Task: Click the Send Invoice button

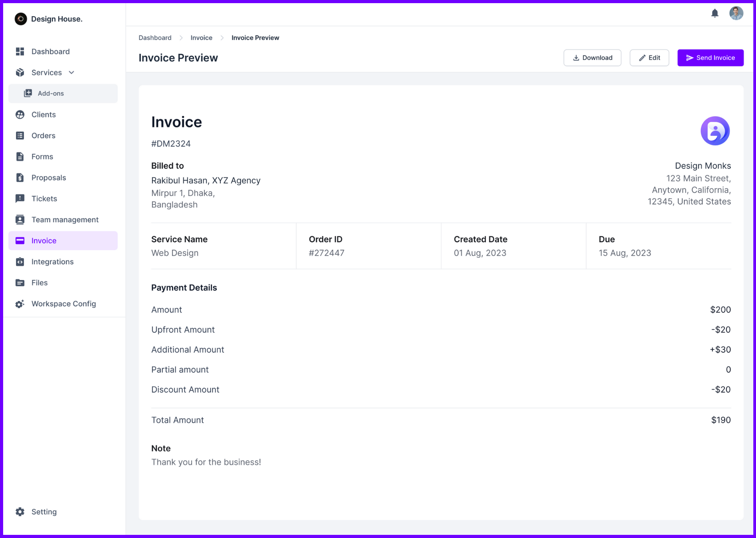Action: [x=710, y=58]
